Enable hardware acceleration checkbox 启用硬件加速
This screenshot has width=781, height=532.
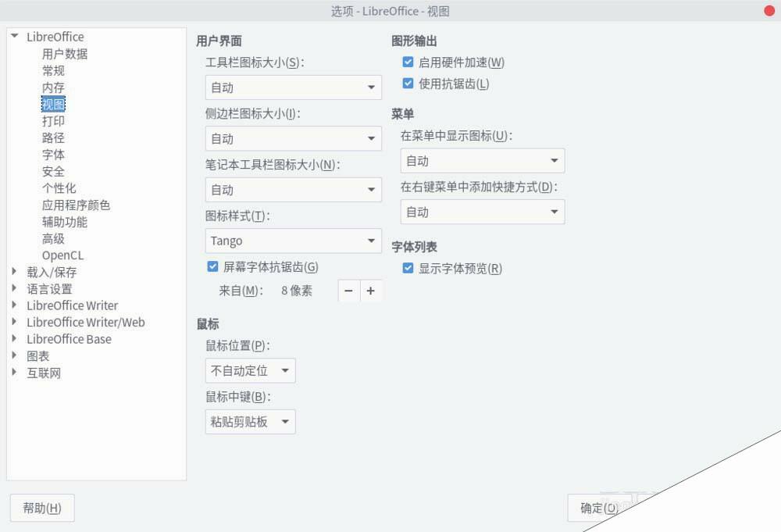[x=408, y=62]
